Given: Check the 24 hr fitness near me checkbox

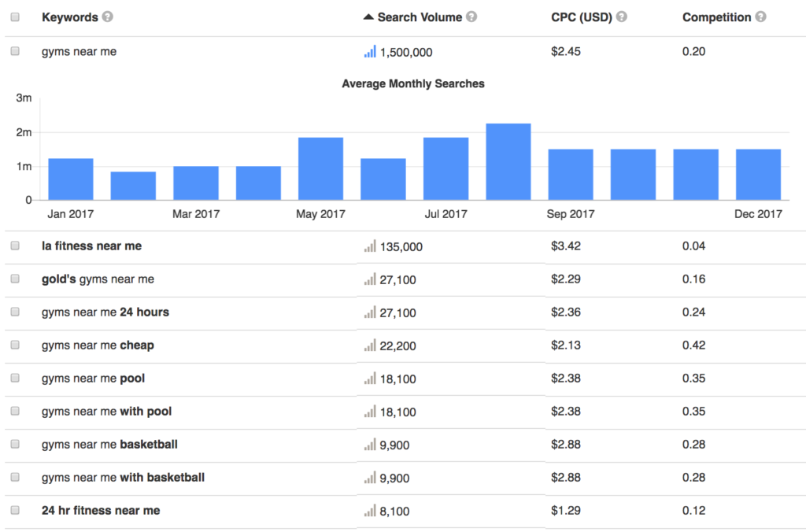Looking at the screenshot, I should [15, 511].
